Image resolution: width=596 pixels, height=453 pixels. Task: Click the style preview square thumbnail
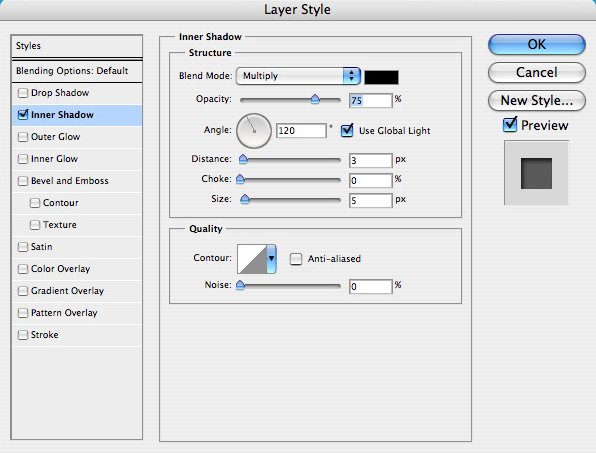pos(536,173)
